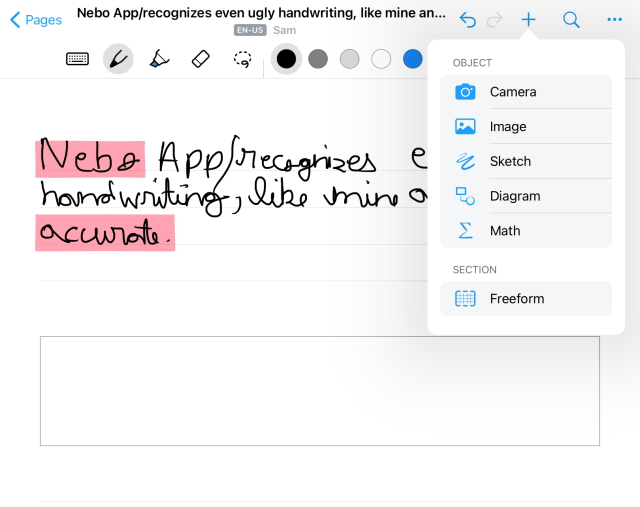Screen dimensions: 640x507
Task: Tap inside the empty rectangular block
Action: pos(320,391)
